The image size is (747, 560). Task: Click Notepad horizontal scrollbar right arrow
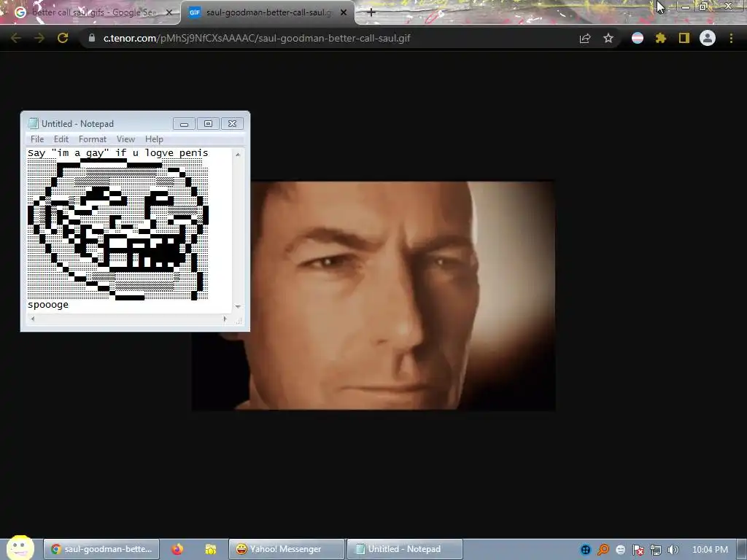tap(225, 319)
